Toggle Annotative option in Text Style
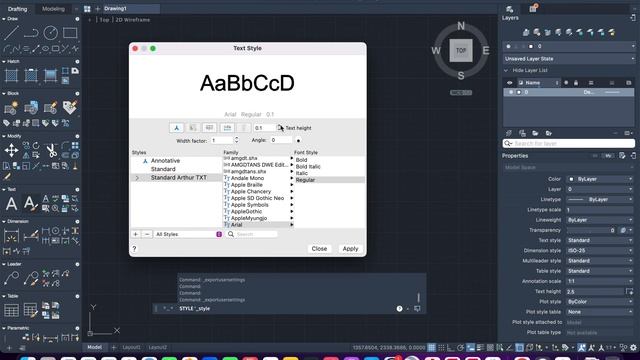 [176, 128]
